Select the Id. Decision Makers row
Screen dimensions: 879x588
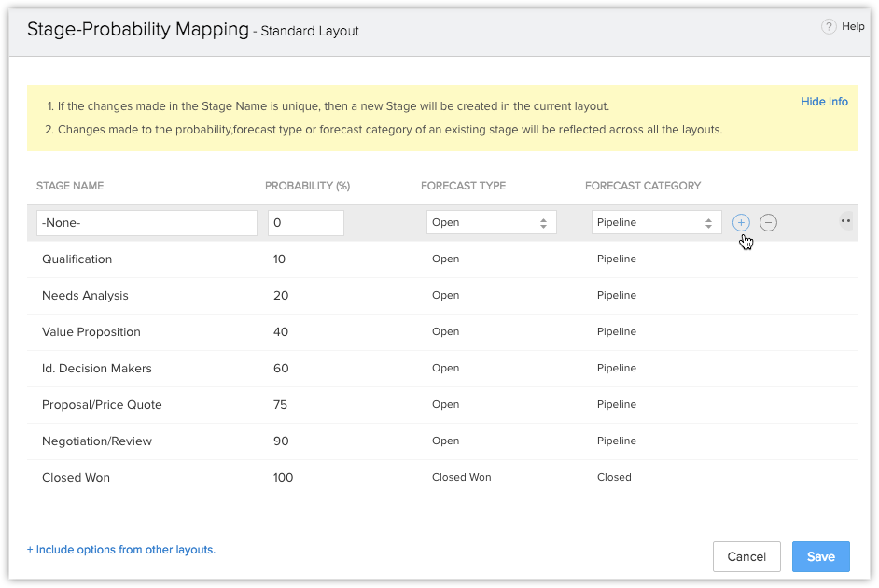coord(96,369)
